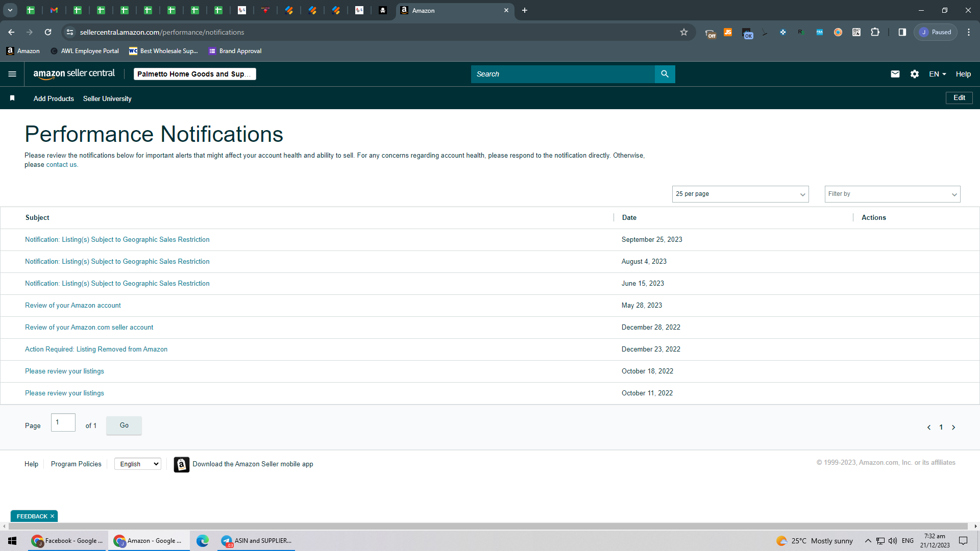The width and height of the screenshot is (980, 551).
Task: Open the volume control in system tray
Action: coord(893,541)
